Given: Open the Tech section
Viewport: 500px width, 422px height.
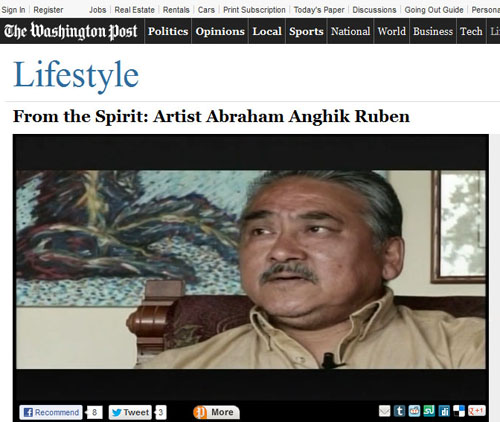Looking at the screenshot, I should click(x=471, y=31).
